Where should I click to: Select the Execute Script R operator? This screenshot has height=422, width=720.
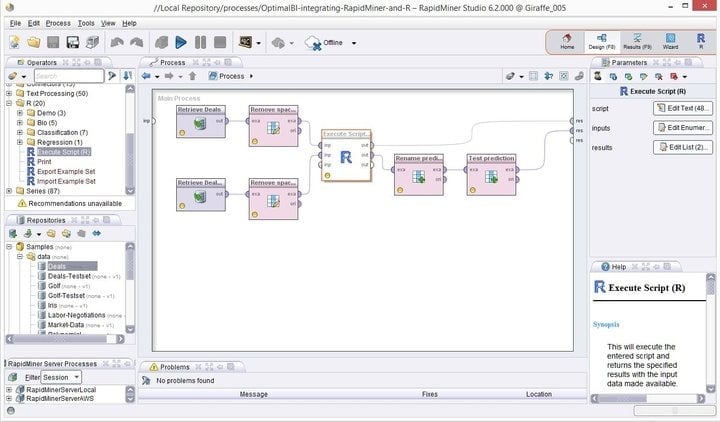click(x=346, y=155)
